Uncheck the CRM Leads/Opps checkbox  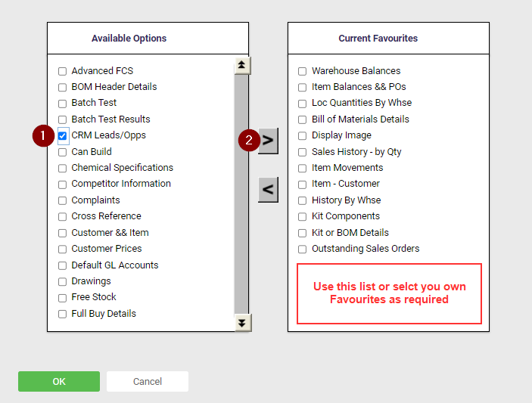(x=62, y=136)
